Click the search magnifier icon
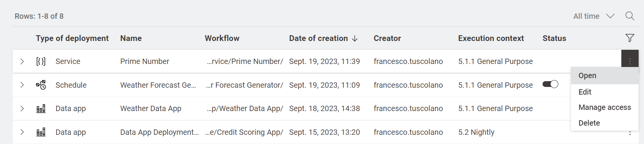644x144 pixels. pyautogui.click(x=629, y=16)
